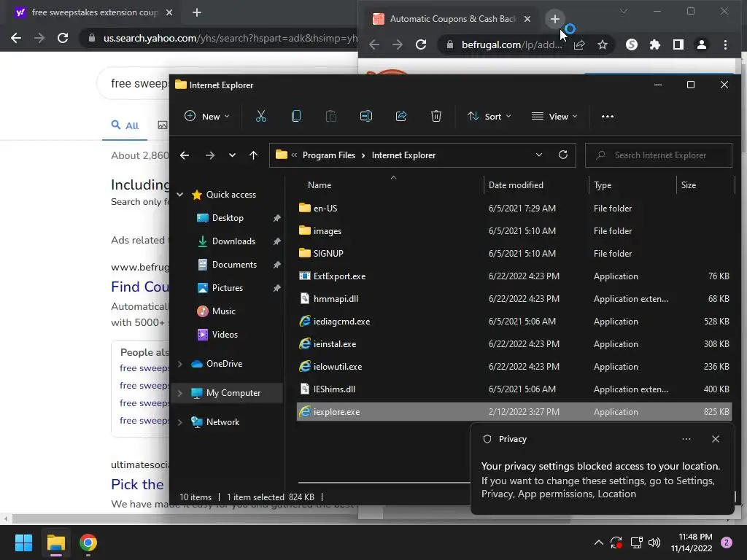Reload the befrugal Chrome page
Image resolution: width=747 pixels, height=560 pixels.
coord(421,44)
